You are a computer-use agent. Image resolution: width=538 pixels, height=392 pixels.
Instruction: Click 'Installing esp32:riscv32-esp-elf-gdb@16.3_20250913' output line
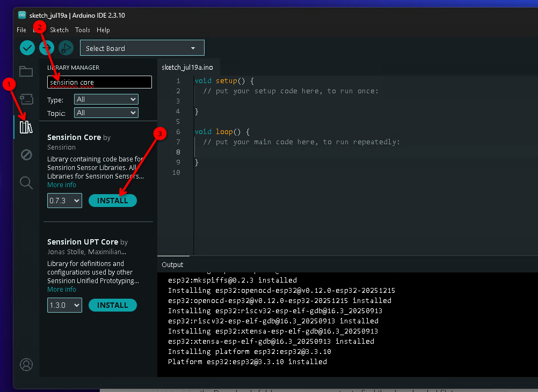pos(275,310)
